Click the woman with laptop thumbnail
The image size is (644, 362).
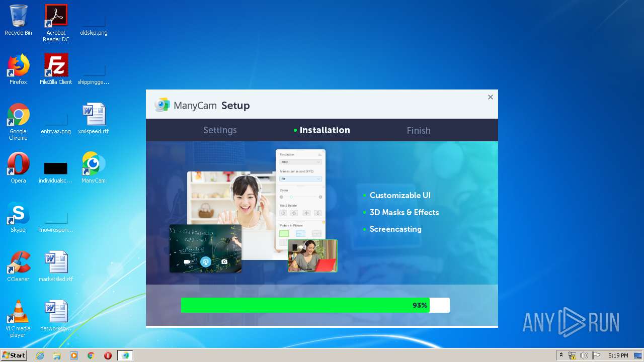[312, 255]
